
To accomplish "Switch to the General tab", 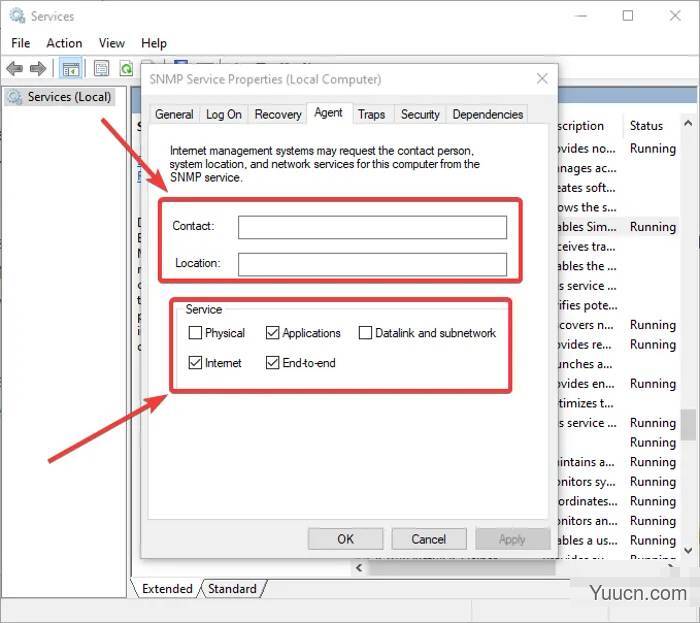I will coord(174,114).
